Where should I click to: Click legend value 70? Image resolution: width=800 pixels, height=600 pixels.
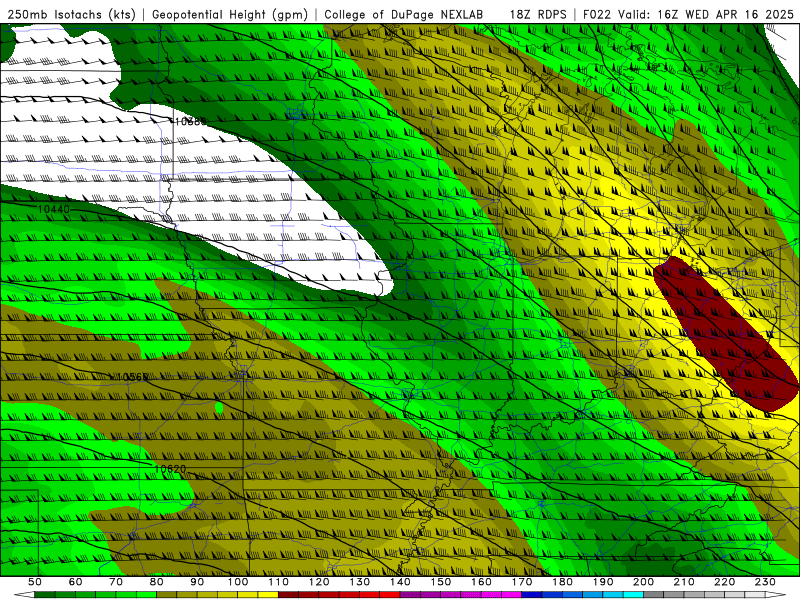coord(116,582)
